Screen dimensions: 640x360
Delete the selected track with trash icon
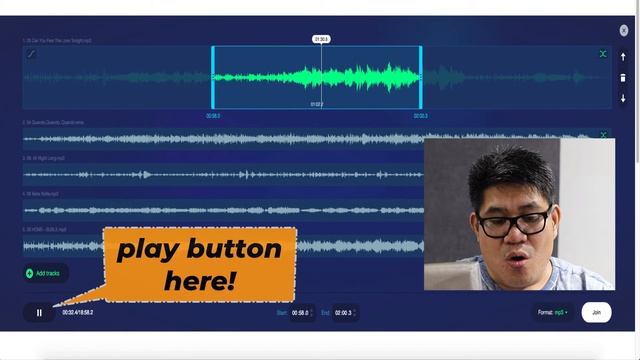[623, 78]
